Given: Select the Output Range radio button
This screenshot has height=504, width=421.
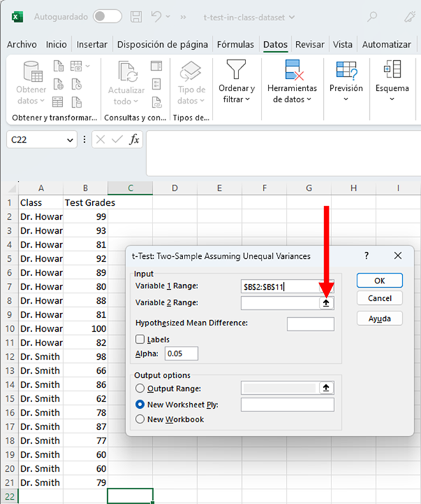Looking at the screenshot, I should tap(141, 388).
